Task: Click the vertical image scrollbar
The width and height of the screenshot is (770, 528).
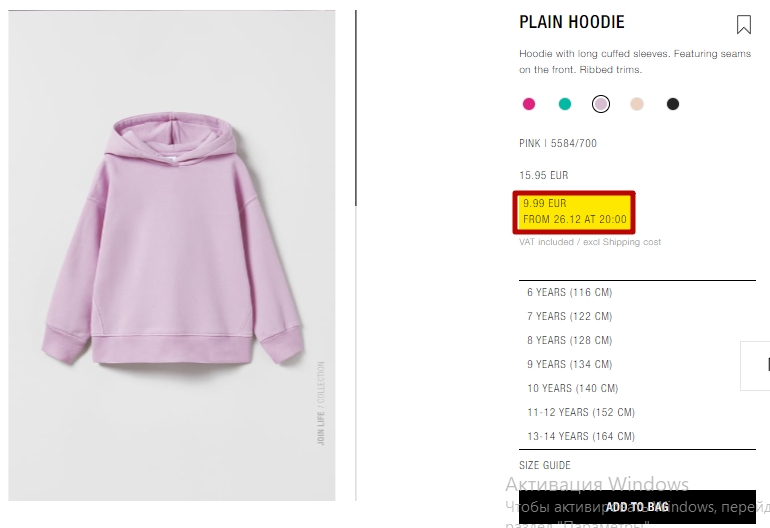Action: click(356, 108)
